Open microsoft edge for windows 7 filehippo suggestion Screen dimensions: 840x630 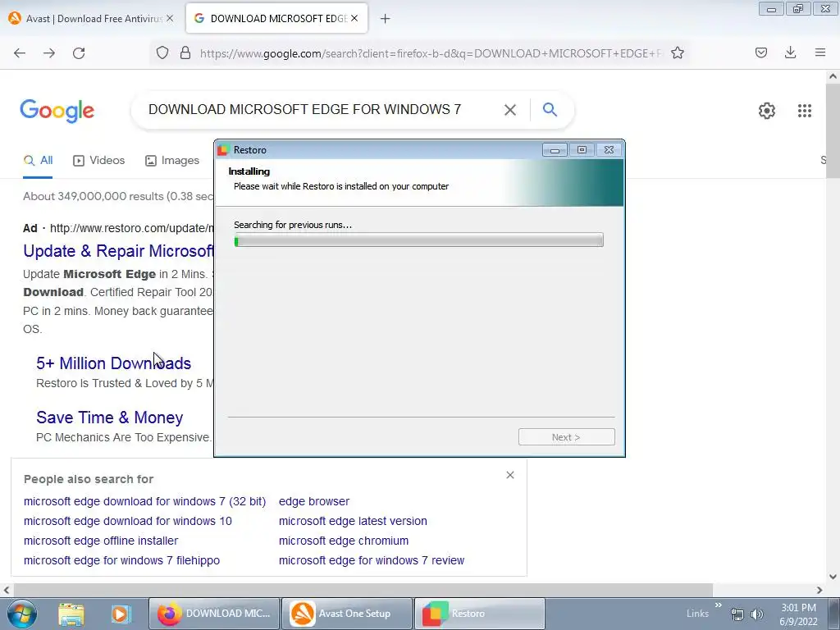click(121, 560)
